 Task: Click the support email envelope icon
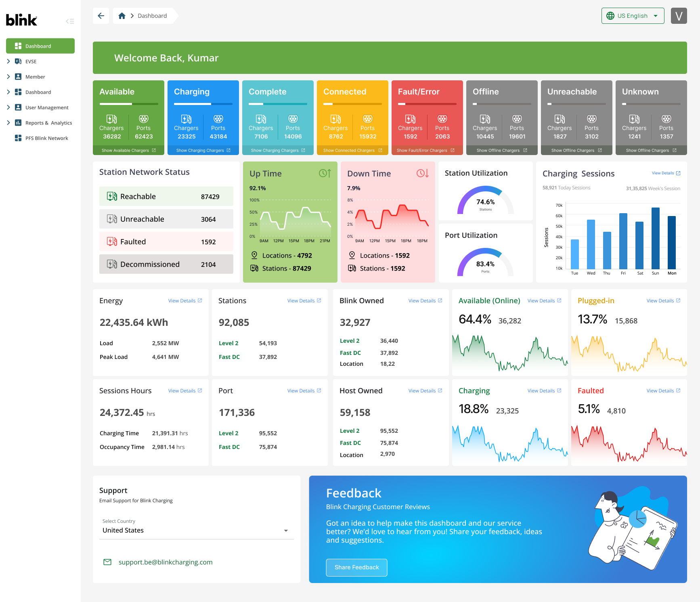tap(107, 562)
